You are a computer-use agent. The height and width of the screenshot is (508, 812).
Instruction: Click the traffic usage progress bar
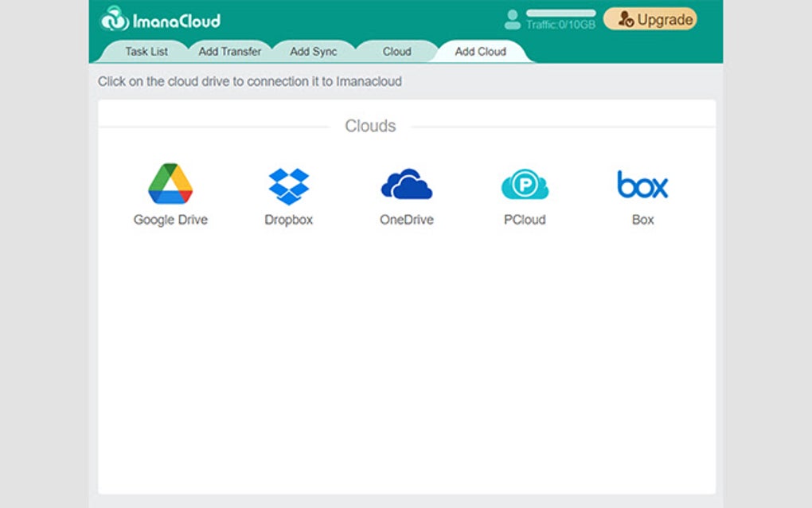[560, 11]
